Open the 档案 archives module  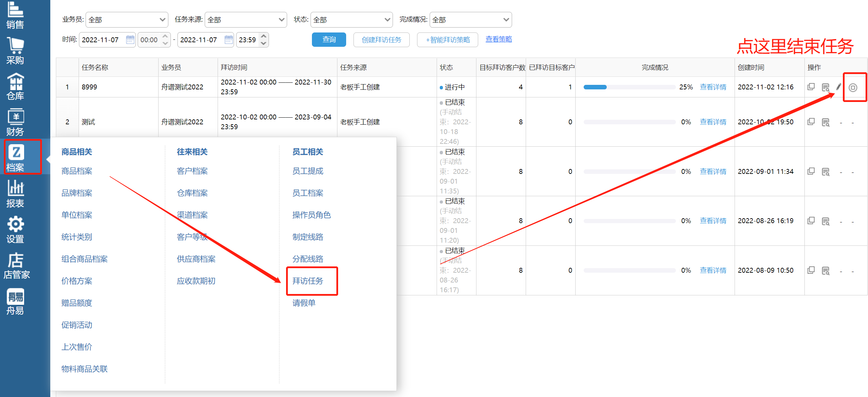pyautogui.click(x=16, y=158)
